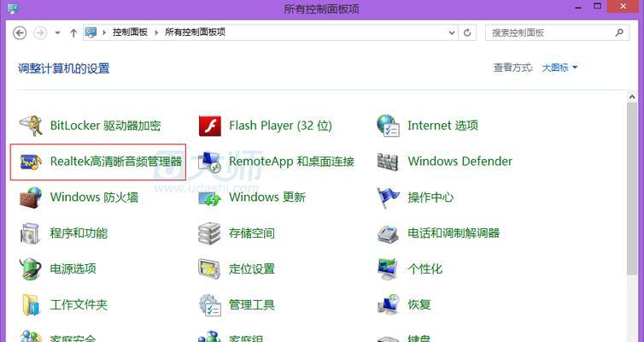
Task: Open the Windows 更新 text link
Action: [x=267, y=198]
